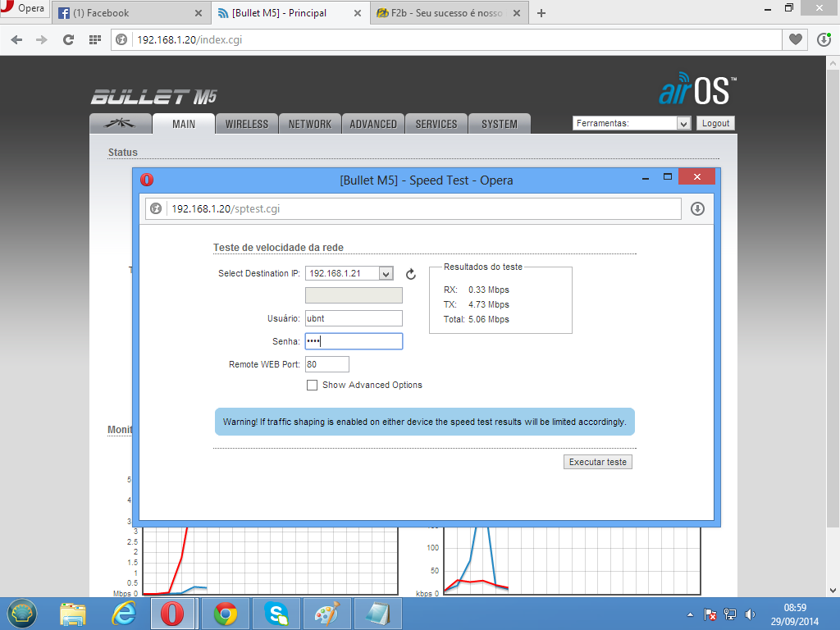This screenshot has width=840, height=630.
Task: Click the Usuário input field
Action: [x=354, y=318]
